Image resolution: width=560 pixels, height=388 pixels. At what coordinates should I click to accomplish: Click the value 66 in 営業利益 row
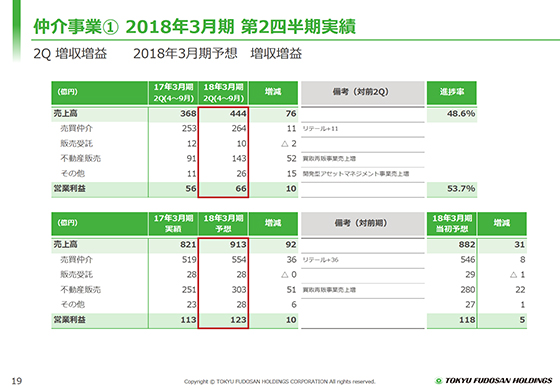pos(241,188)
